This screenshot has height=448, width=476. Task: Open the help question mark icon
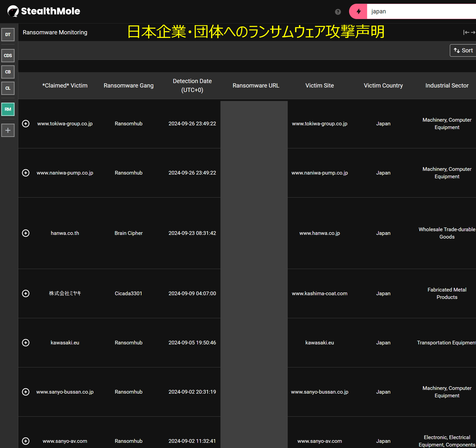click(338, 12)
